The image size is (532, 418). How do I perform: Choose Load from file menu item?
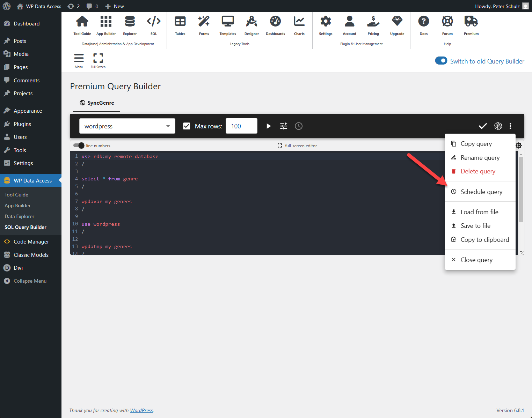480,212
